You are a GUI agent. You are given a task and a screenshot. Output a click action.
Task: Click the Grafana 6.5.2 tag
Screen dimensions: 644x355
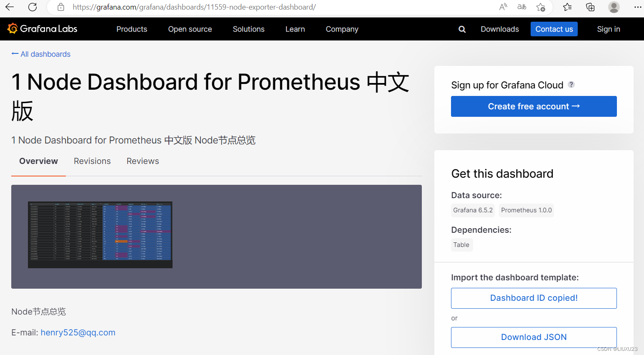(x=473, y=210)
